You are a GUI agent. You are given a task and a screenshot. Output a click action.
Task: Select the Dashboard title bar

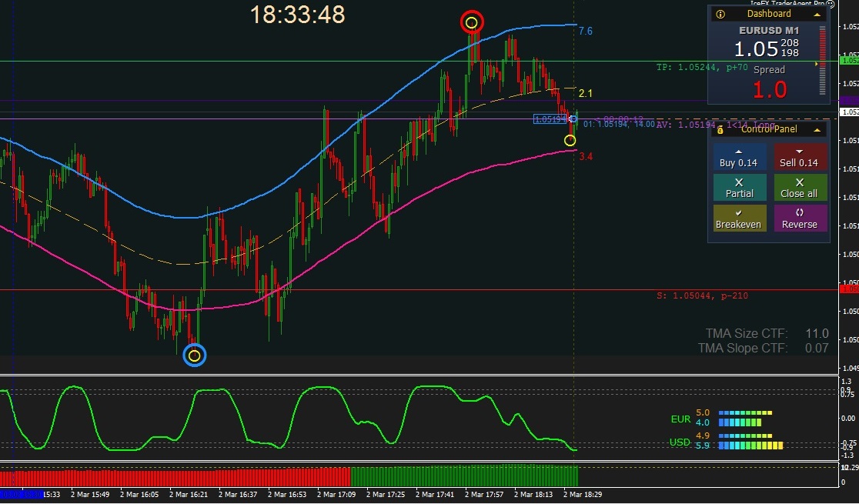[769, 15]
